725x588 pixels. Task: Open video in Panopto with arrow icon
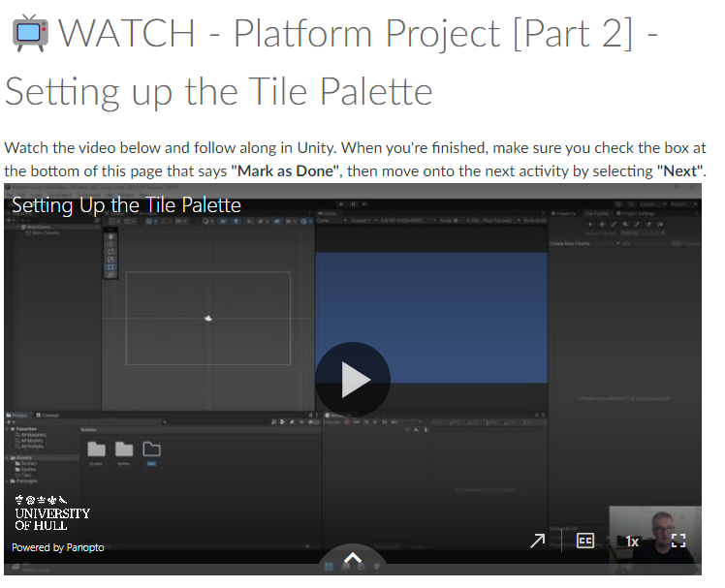(537, 541)
